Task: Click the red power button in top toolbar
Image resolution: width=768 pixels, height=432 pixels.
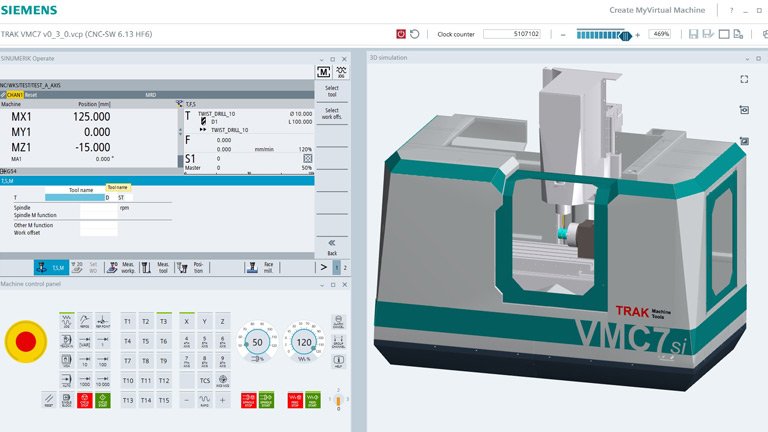Action: click(401, 34)
